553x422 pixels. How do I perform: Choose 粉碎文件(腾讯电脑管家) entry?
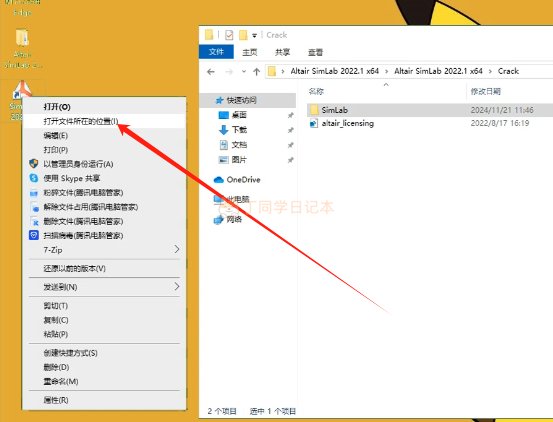[x=104, y=193]
